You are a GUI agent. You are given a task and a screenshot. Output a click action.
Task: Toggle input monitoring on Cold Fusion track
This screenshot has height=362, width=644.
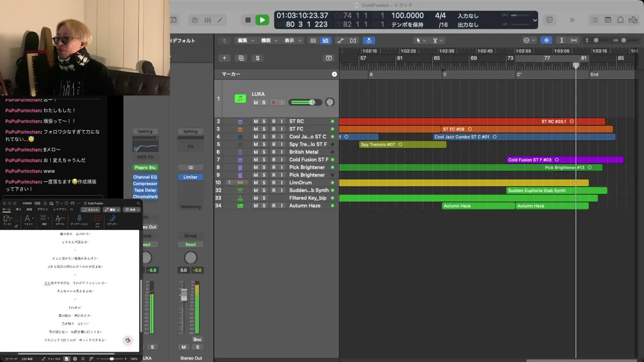(282, 160)
